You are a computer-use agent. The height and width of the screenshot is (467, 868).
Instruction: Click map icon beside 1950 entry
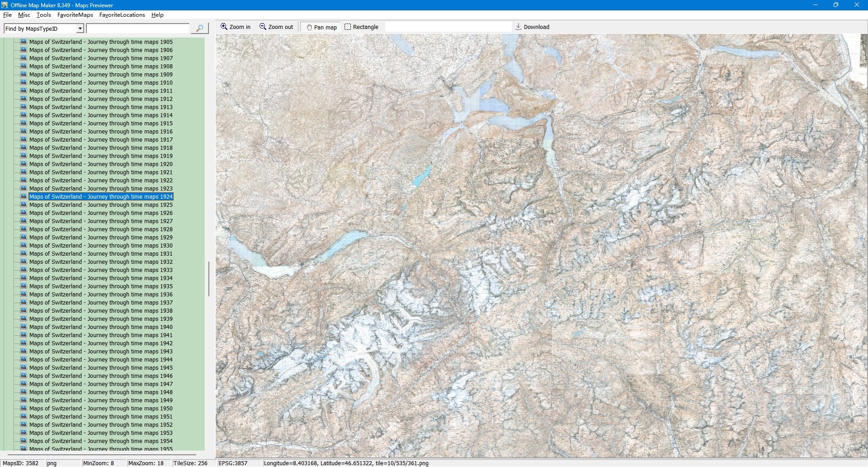tap(24, 408)
